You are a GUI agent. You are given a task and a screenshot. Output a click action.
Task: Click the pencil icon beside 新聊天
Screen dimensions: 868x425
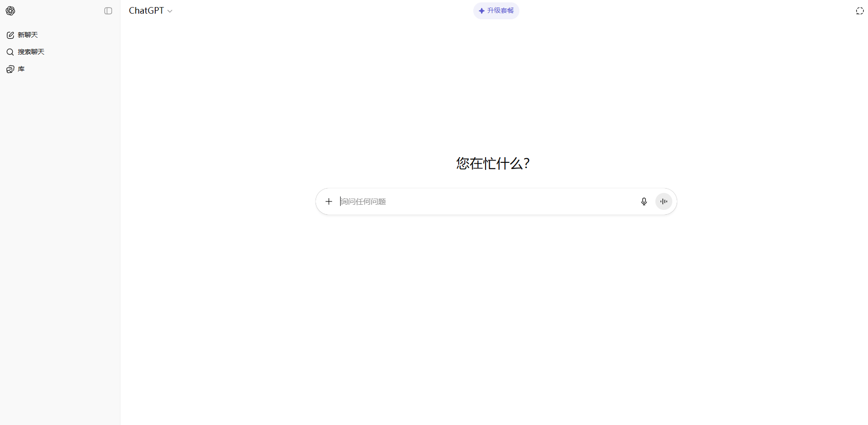(x=10, y=35)
